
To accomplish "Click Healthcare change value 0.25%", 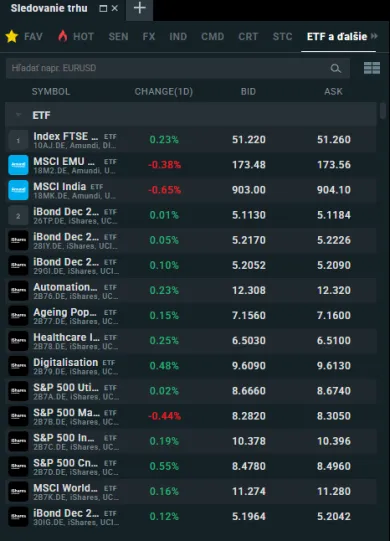I will click(164, 341).
